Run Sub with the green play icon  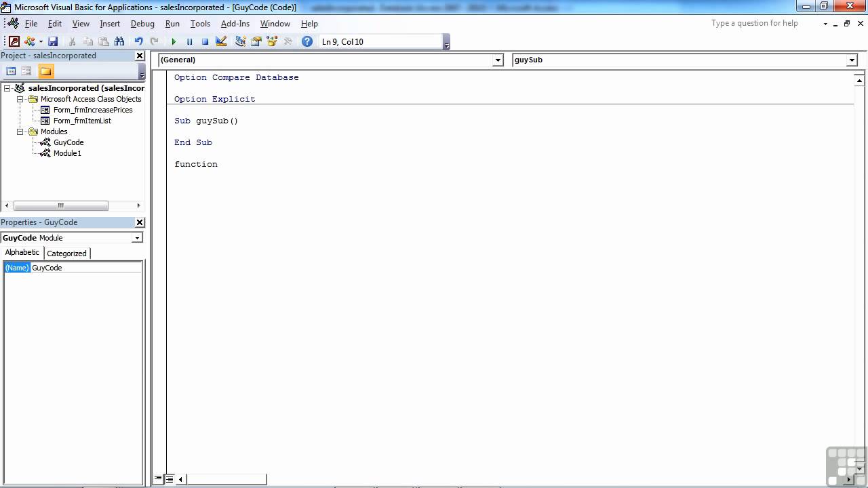coord(174,41)
